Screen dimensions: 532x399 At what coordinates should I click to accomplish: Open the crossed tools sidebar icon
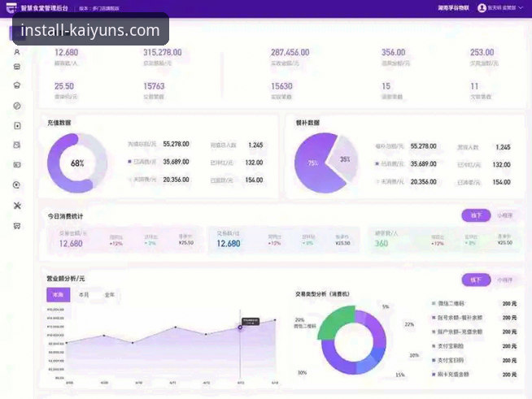pyautogui.click(x=17, y=206)
